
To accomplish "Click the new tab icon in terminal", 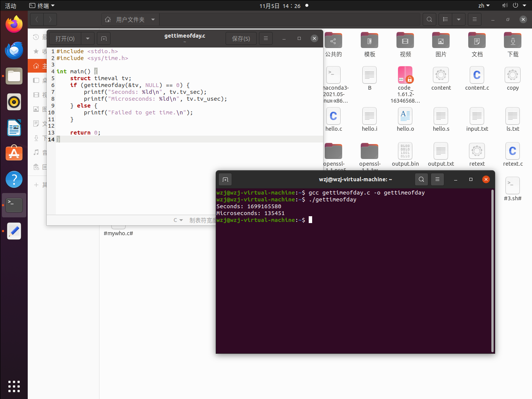I will (225, 179).
